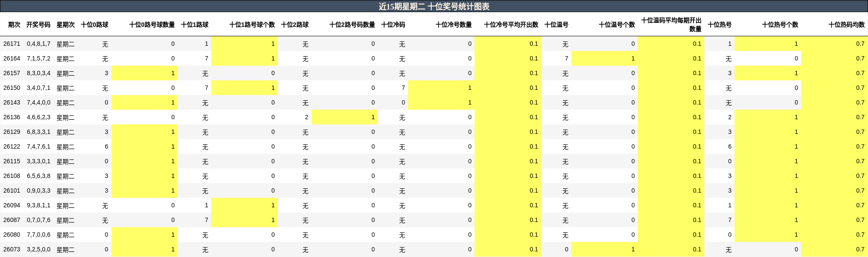Select 十位0路球 value 6 in row 26122
Screen dimensions: 868x257
click(106, 146)
